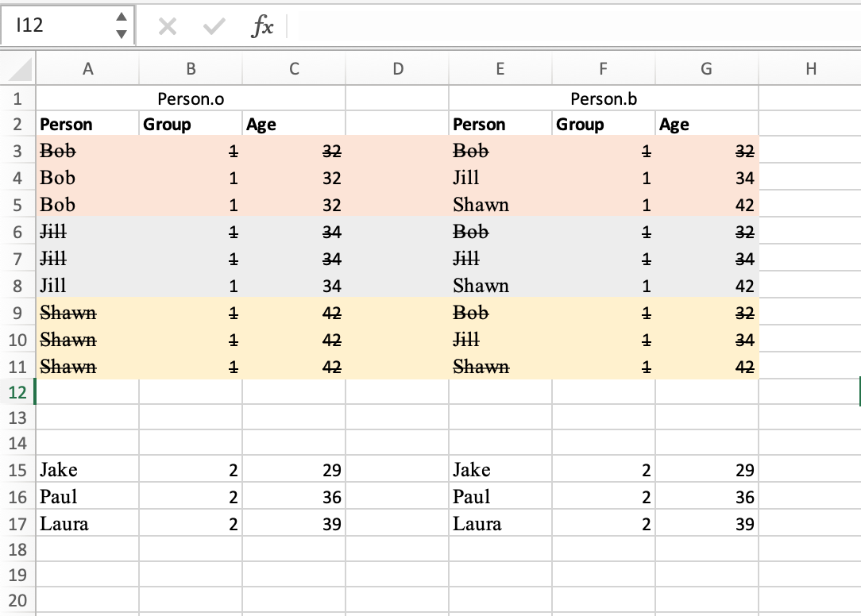Select Laura in cell E17
861x616 pixels.
click(500, 523)
